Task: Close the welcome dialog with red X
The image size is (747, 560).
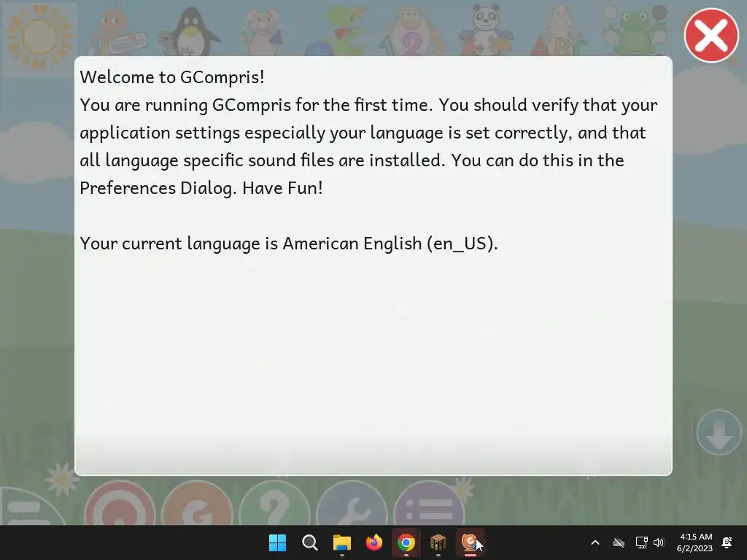Action: click(x=711, y=35)
